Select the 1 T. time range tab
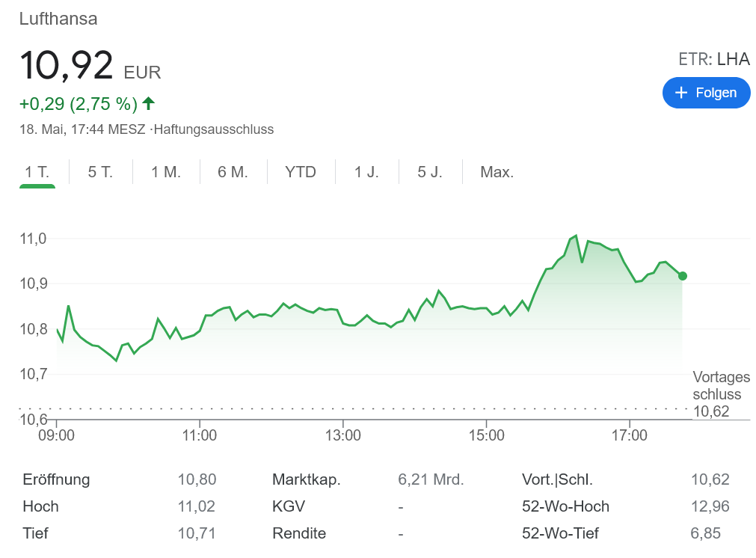This screenshot has height=558, width=756. [x=37, y=172]
